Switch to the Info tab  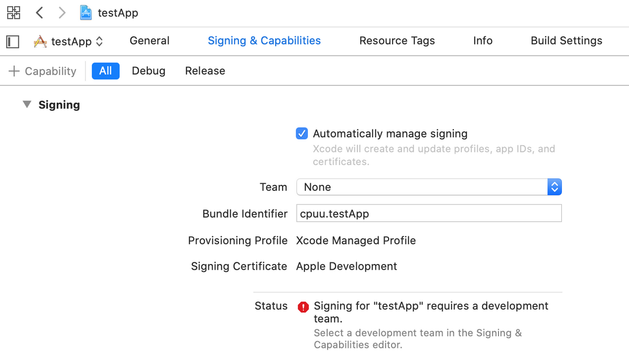tap(483, 41)
